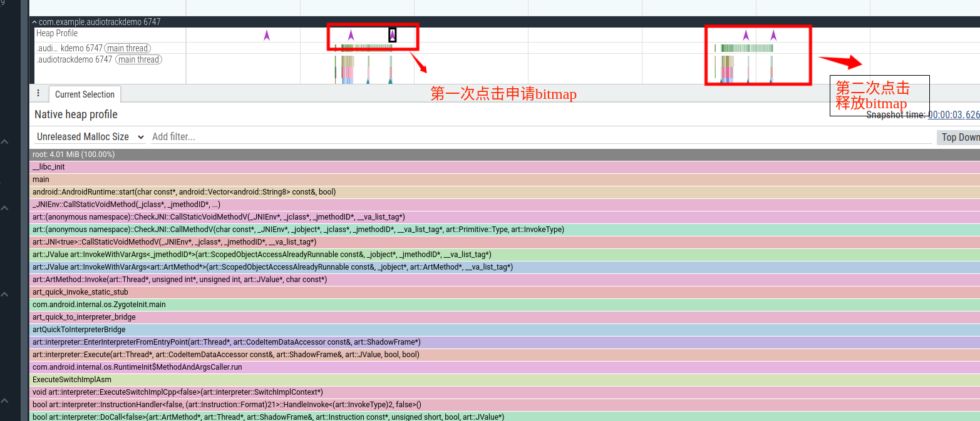Screen dimensions: 980x421
Task: Select the art::JNI<true>::CallStaticVoidMethodV row
Action: [505, 242]
